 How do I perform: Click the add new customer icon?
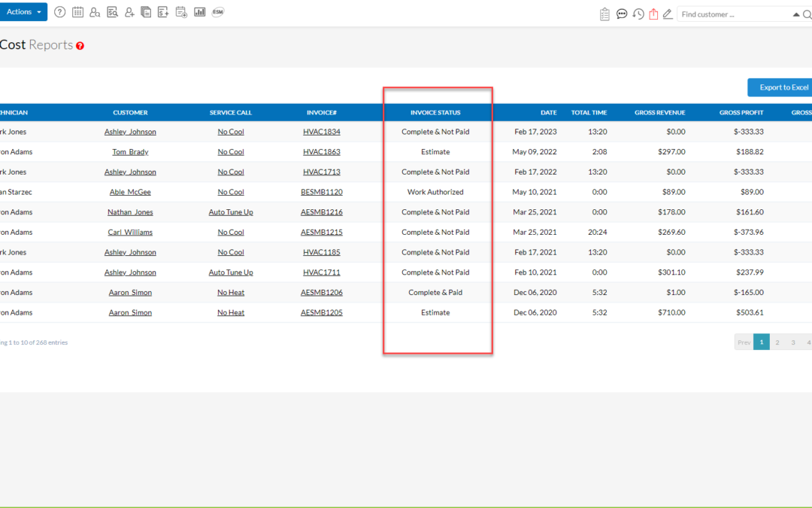pyautogui.click(x=129, y=11)
